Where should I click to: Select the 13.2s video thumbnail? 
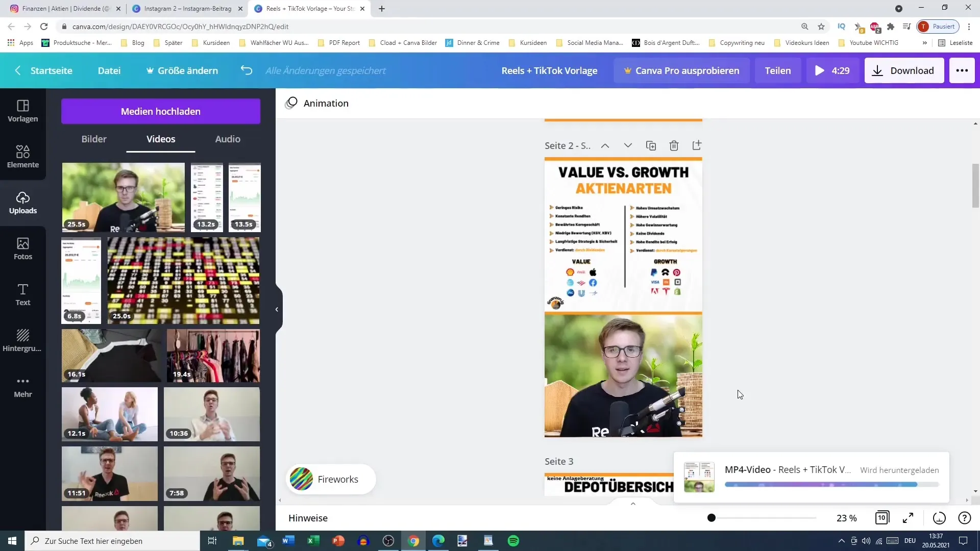pos(207,197)
